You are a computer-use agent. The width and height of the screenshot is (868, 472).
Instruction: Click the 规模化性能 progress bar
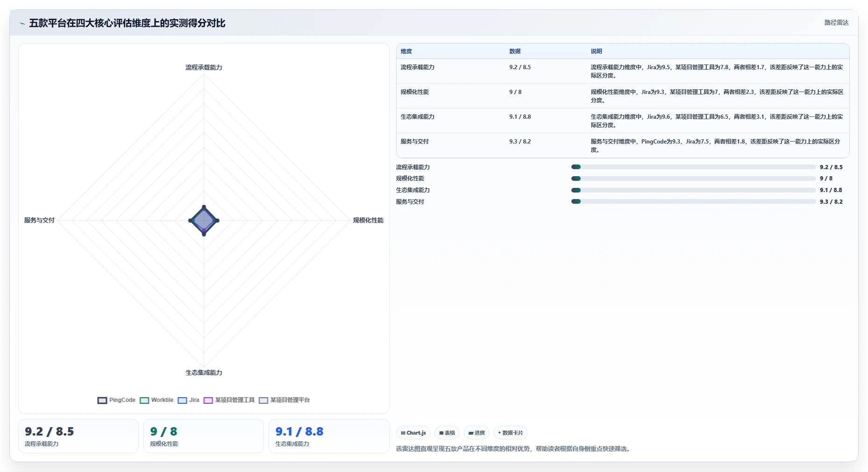[693, 179]
